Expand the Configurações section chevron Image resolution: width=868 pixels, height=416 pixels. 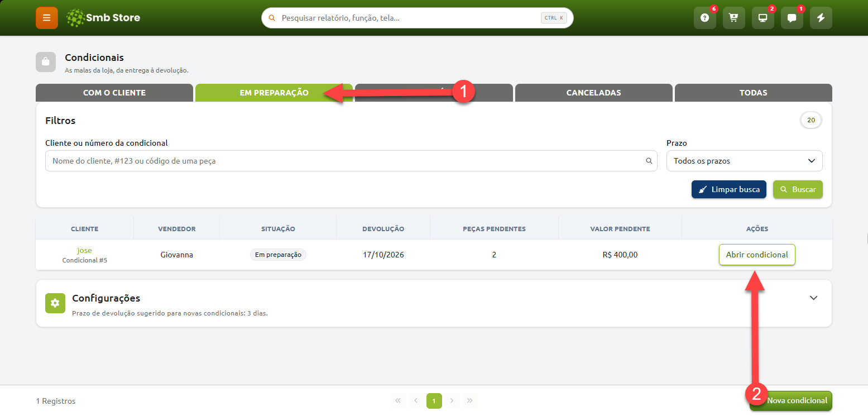click(x=813, y=298)
